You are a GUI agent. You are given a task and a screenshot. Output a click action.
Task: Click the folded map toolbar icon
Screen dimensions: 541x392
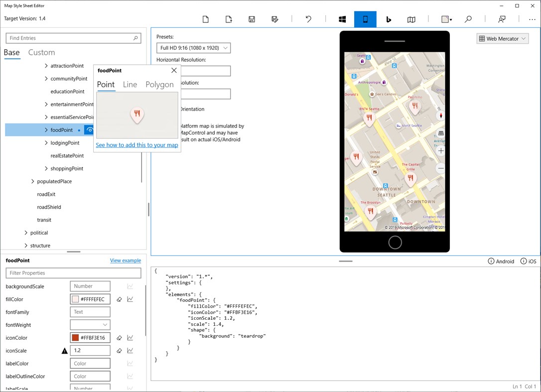click(411, 19)
